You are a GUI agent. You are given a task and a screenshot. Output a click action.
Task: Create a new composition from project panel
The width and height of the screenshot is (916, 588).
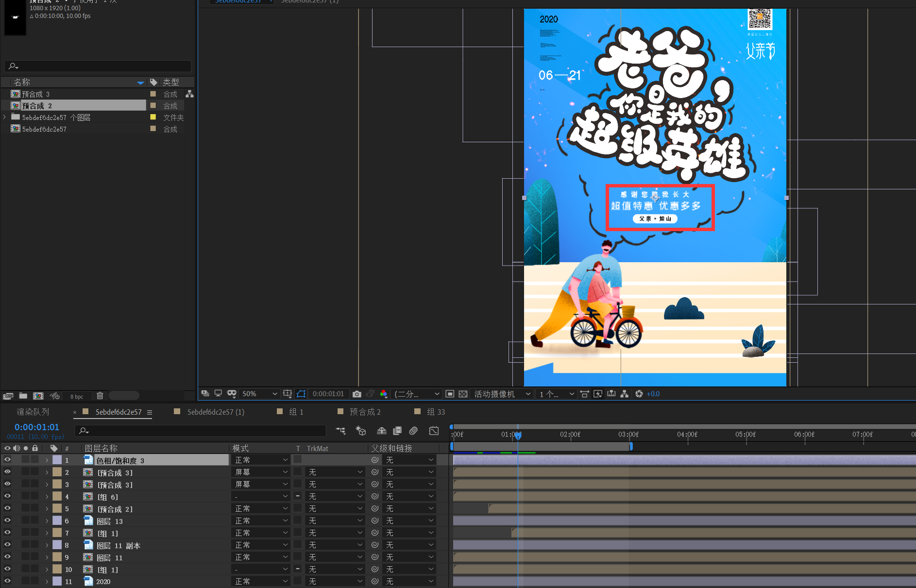[38, 396]
